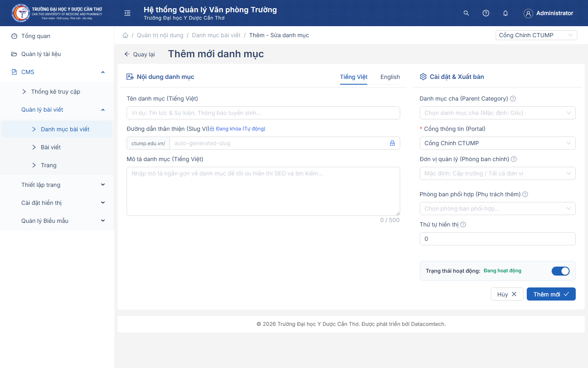Image resolution: width=588 pixels, height=368 pixels.
Task: Open the Đơn vị quản lý dropdown
Action: (x=497, y=173)
